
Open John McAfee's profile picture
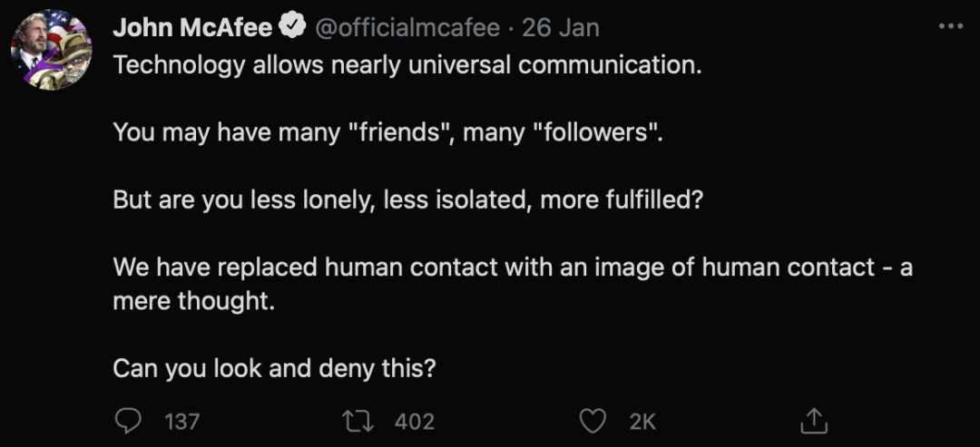(x=51, y=50)
